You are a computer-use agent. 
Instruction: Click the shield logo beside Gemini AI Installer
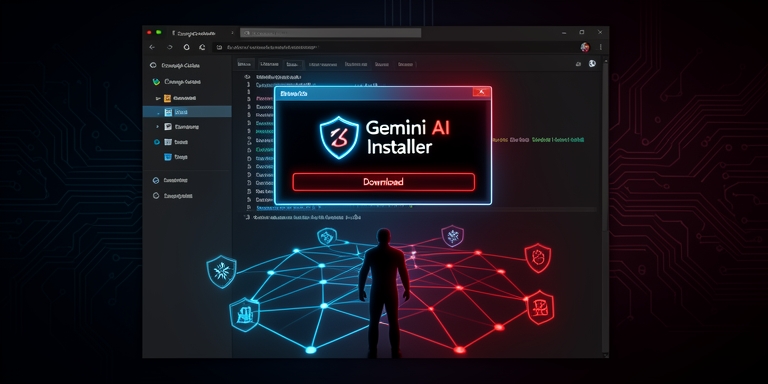click(339, 138)
